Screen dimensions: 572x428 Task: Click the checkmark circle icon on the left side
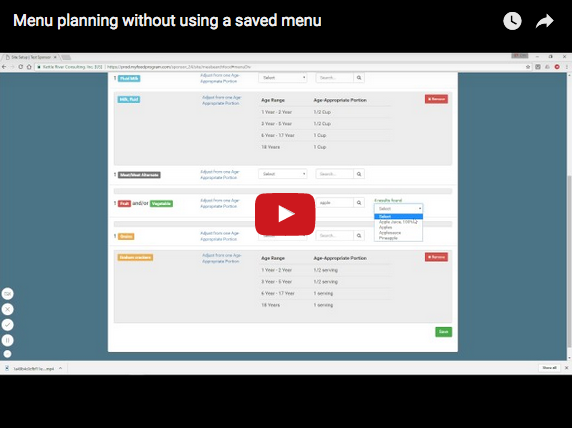click(x=7, y=325)
